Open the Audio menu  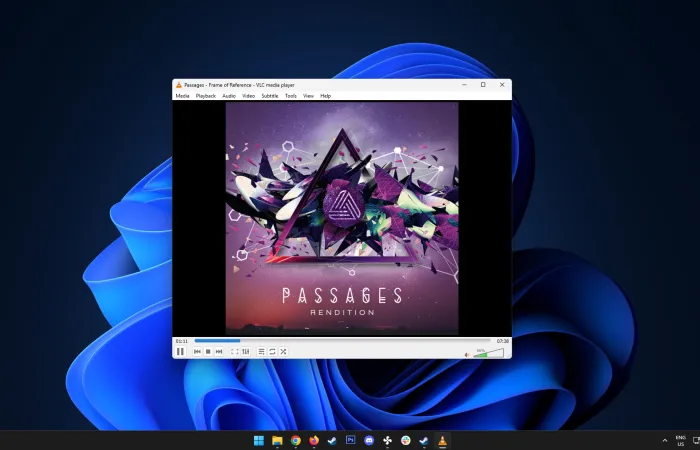tap(229, 96)
